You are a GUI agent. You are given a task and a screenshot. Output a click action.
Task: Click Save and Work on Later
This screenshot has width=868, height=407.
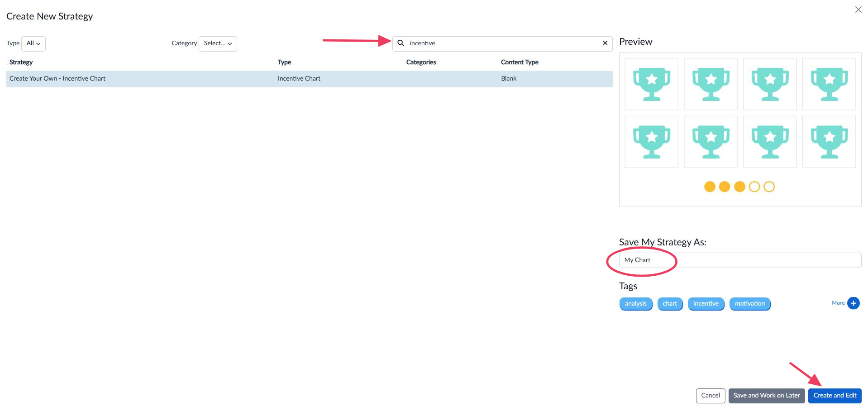(x=766, y=396)
